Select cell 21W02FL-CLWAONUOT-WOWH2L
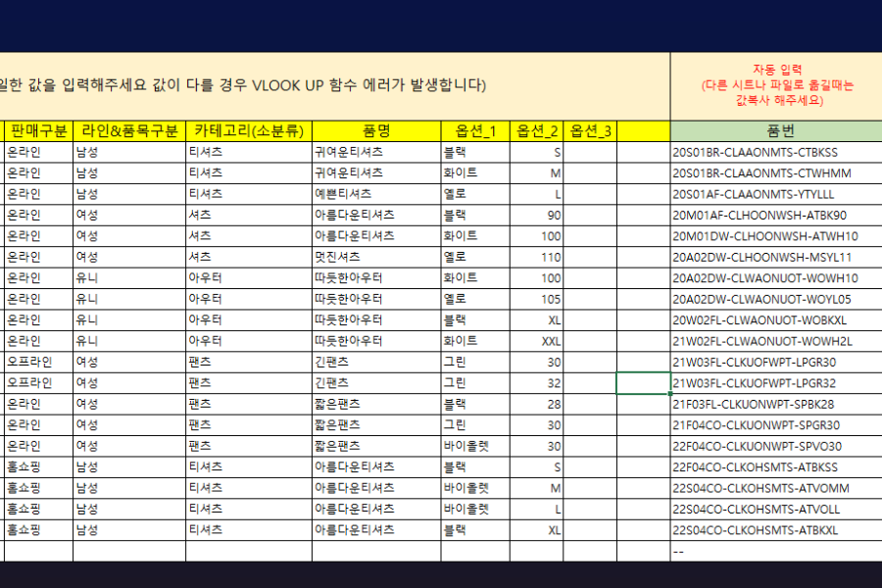 pos(777,341)
